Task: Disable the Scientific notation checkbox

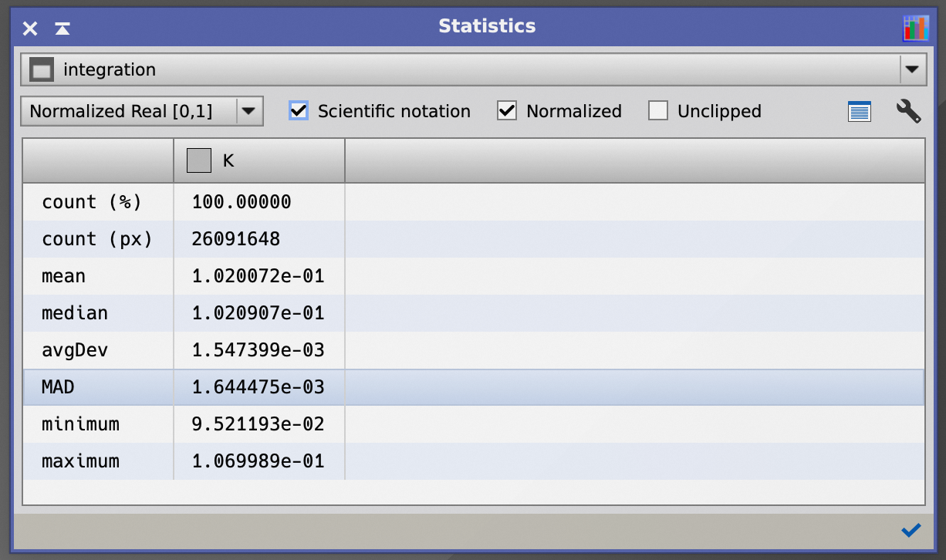Action: point(299,111)
